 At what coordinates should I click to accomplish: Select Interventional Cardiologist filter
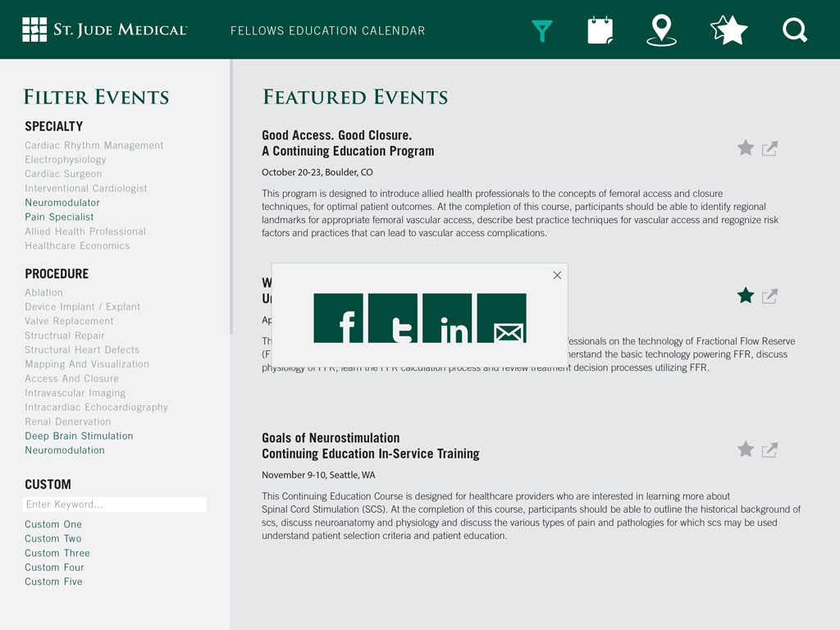85,189
